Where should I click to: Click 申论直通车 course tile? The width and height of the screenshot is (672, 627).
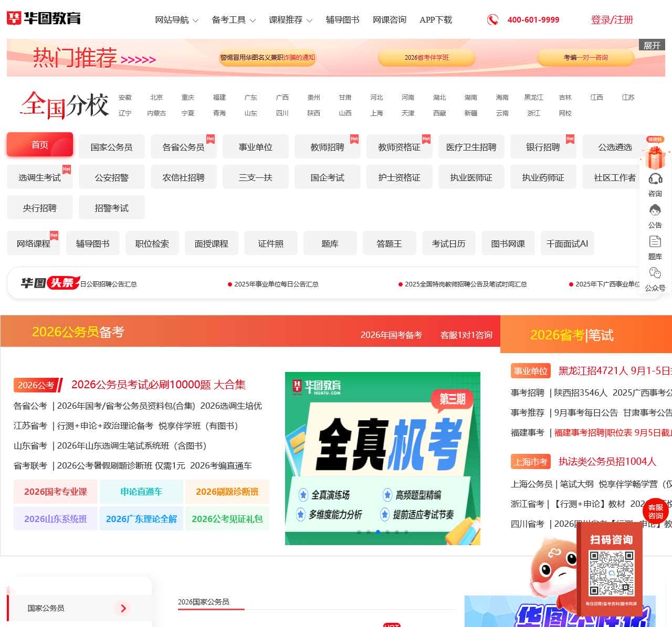pos(141,492)
